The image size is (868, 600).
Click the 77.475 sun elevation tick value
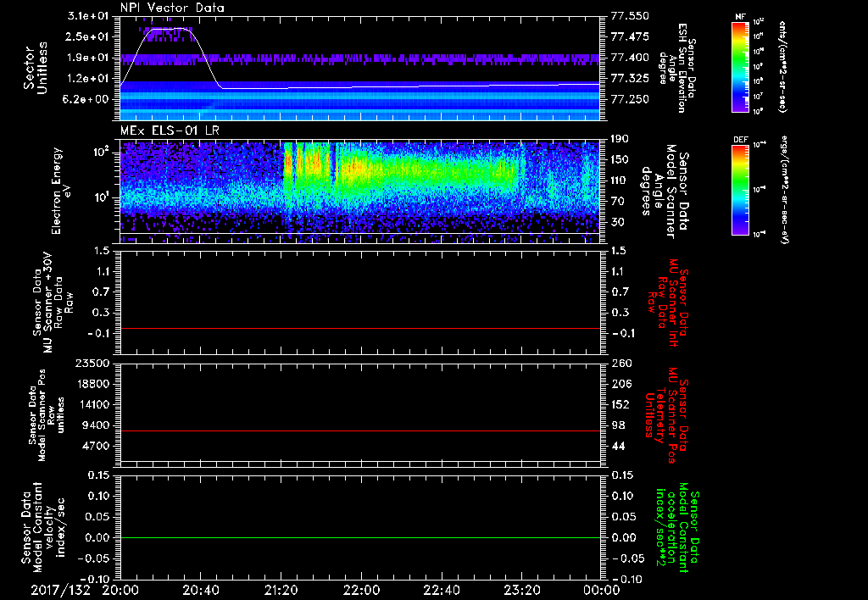pos(630,36)
